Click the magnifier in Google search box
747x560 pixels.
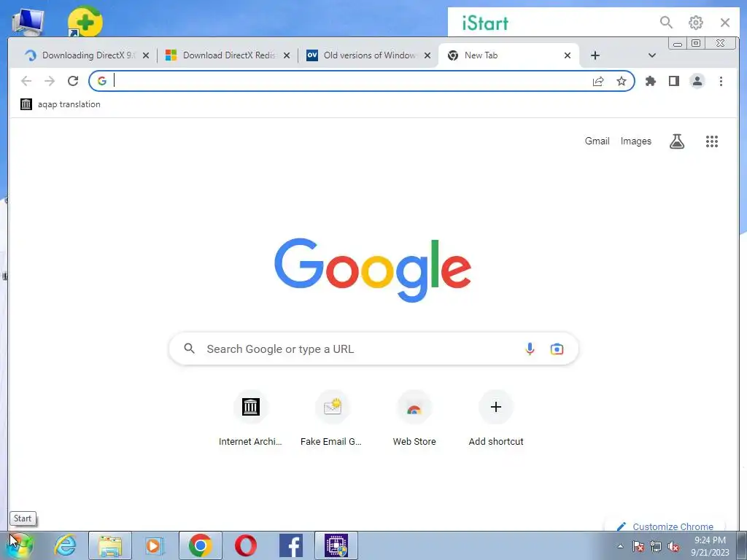tap(189, 349)
